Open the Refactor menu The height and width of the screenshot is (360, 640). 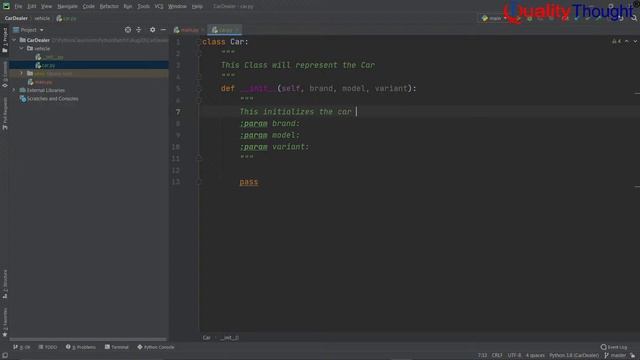point(109,7)
